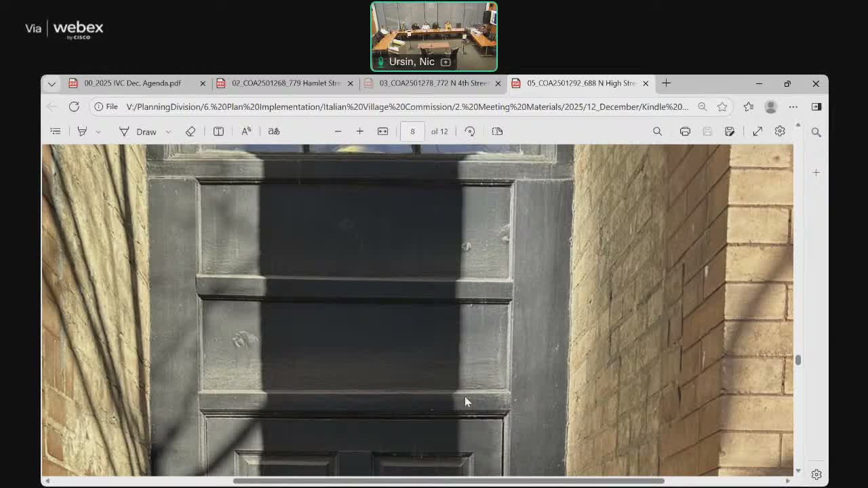
Task: Print the PDF document
Action: (685, 131)
